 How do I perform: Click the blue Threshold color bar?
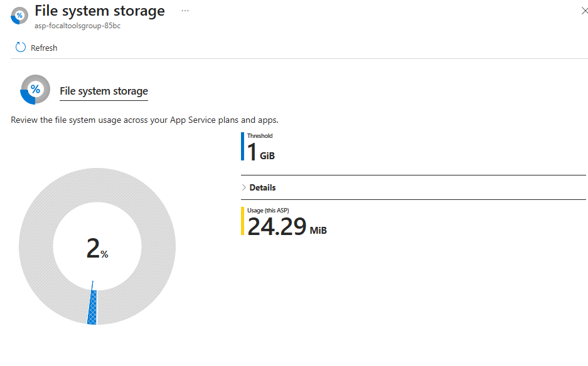[x=242, y=147]
